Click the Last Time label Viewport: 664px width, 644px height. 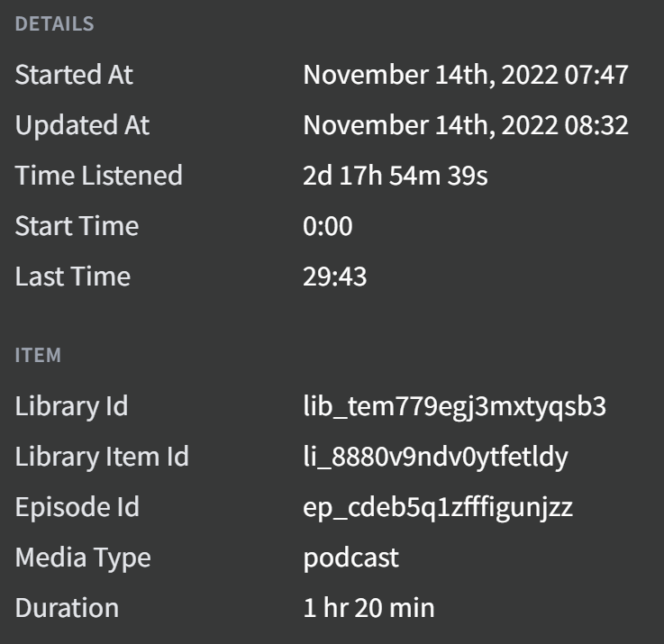coord(73,277)
